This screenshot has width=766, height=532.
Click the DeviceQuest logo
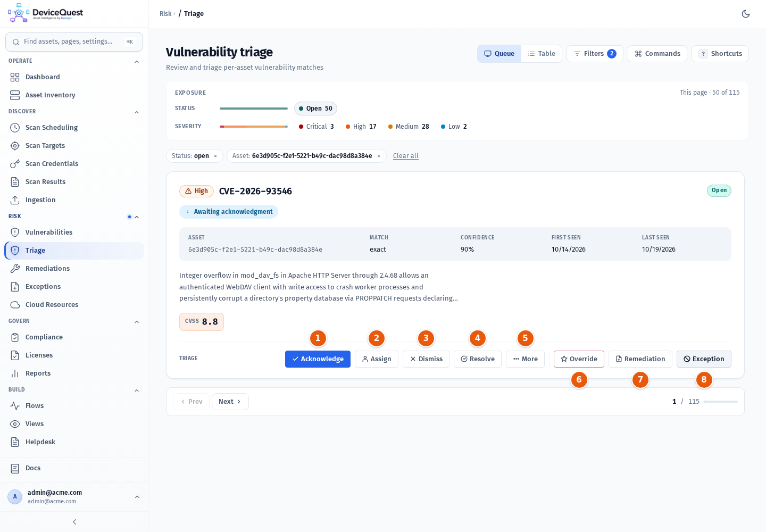coord(45,13)
